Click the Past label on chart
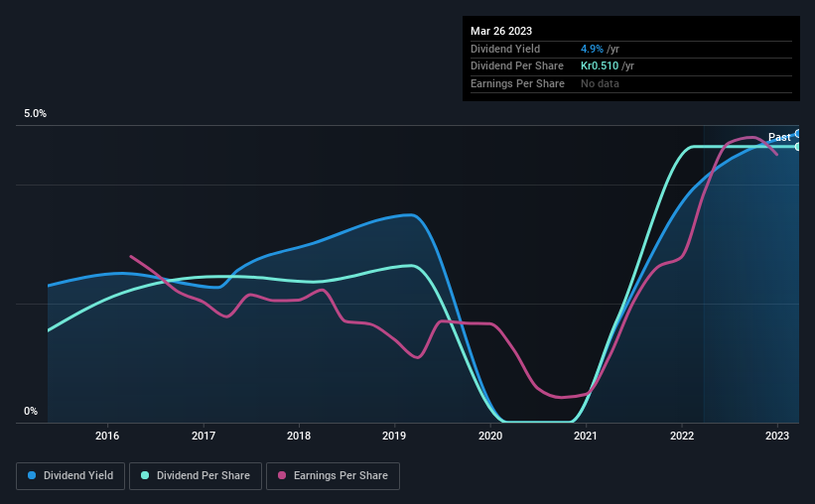 tap(779, 137)
